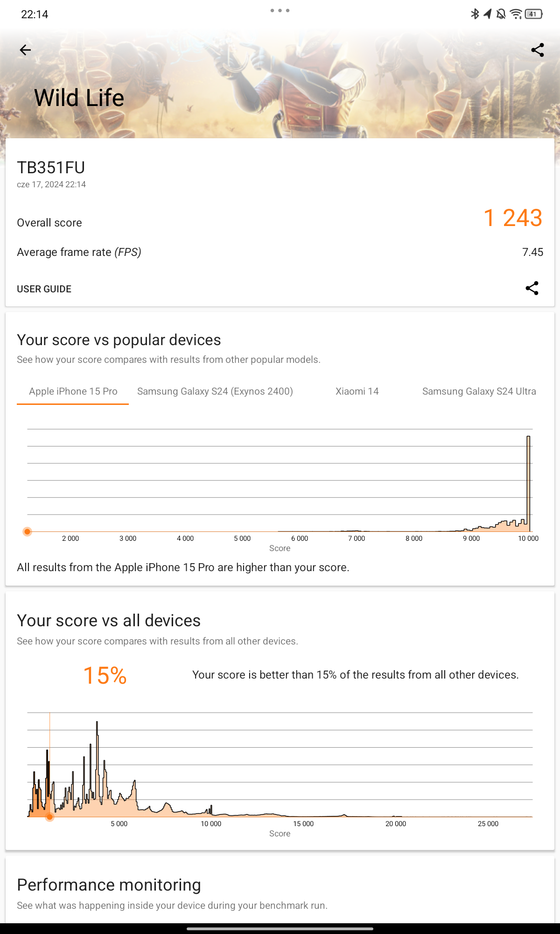Viewport: 560px width, 934px height.
Task: Tap the tall peak bar in iPhone chart
Action: coord(528,483)
